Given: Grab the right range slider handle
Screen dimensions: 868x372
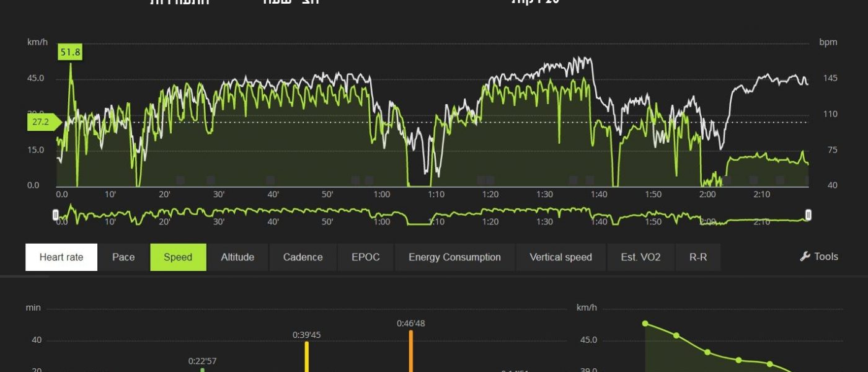Looking at the screenshot, I should click(808, 215).
